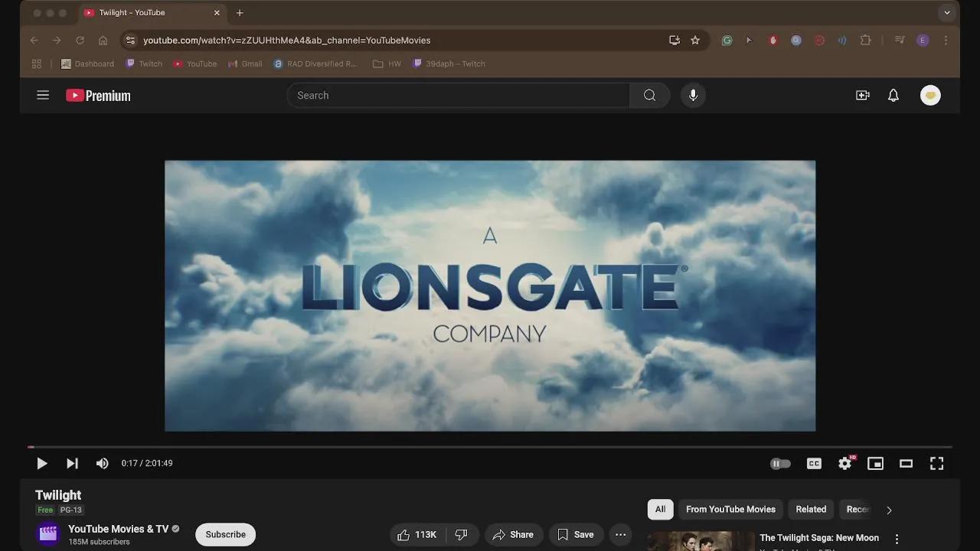The width and height of the screenshot is (980, 551).
Task: Expand the HW bookmarks folder
Action: tap(387, 64)
